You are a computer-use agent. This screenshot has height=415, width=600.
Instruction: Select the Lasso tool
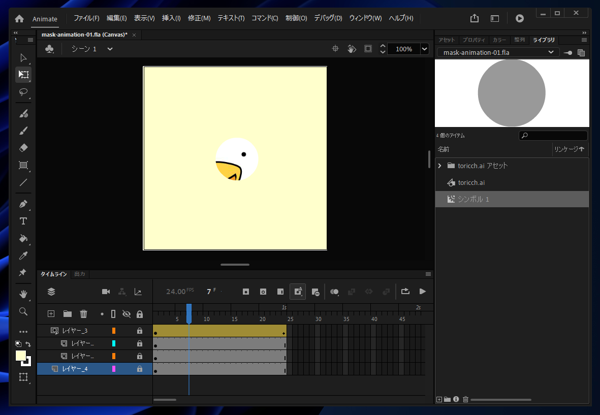tap(23, 92)
